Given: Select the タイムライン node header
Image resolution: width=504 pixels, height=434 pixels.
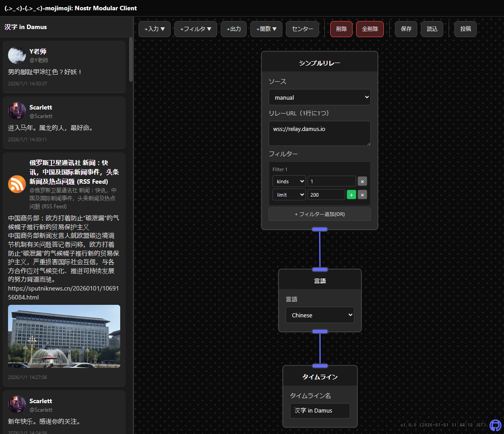Looking at the screenshot, I should coord(320,377).
